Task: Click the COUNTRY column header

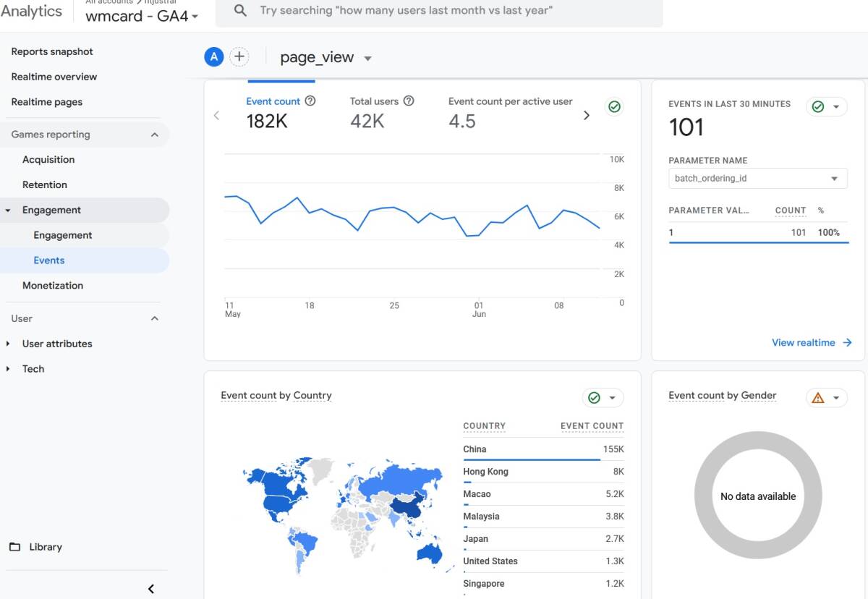Action: [485, 426]
